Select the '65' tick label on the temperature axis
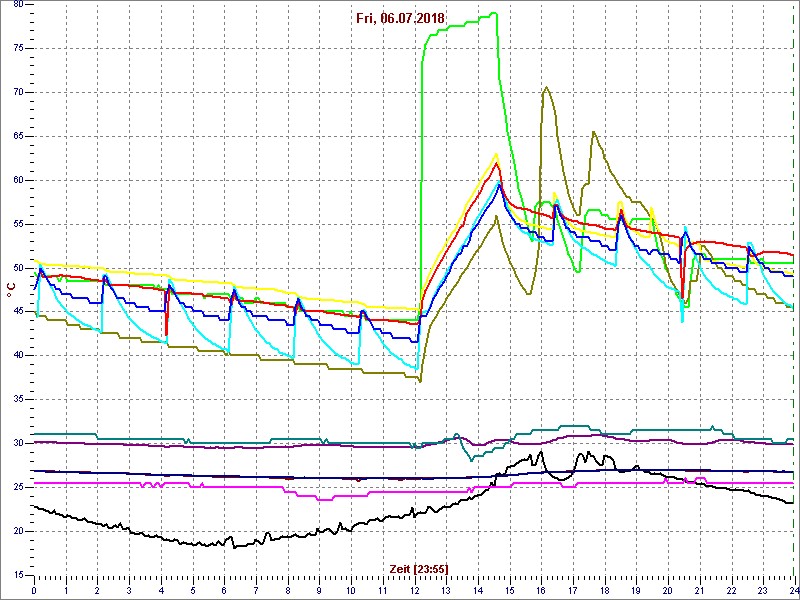Viewport: 800px width, 600px height. (16, 136)
